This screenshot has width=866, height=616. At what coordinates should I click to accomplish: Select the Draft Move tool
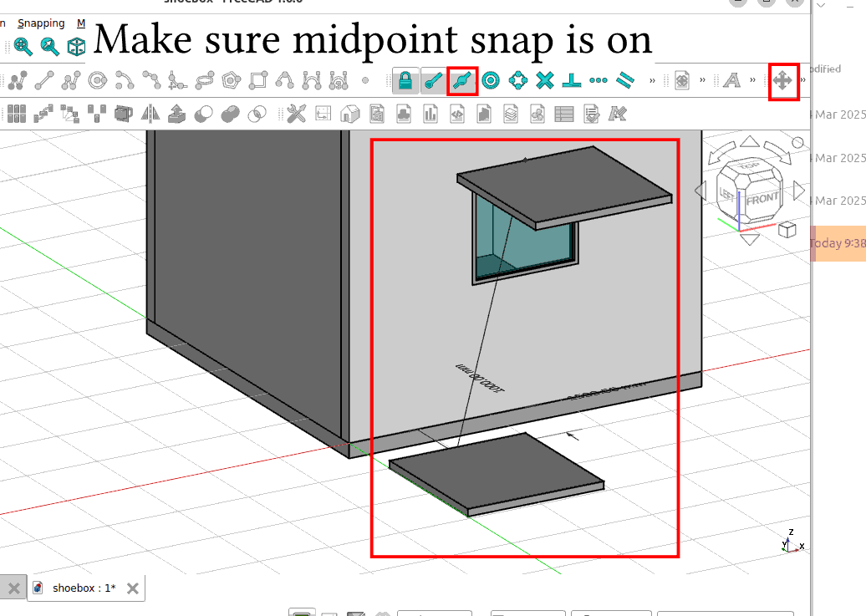point(783,81)
